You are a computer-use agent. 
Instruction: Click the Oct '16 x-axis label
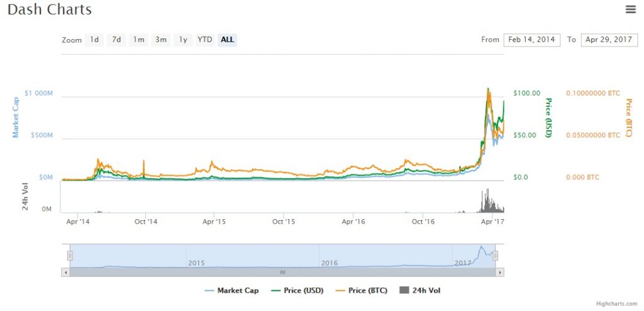click(x=423, y=222)
